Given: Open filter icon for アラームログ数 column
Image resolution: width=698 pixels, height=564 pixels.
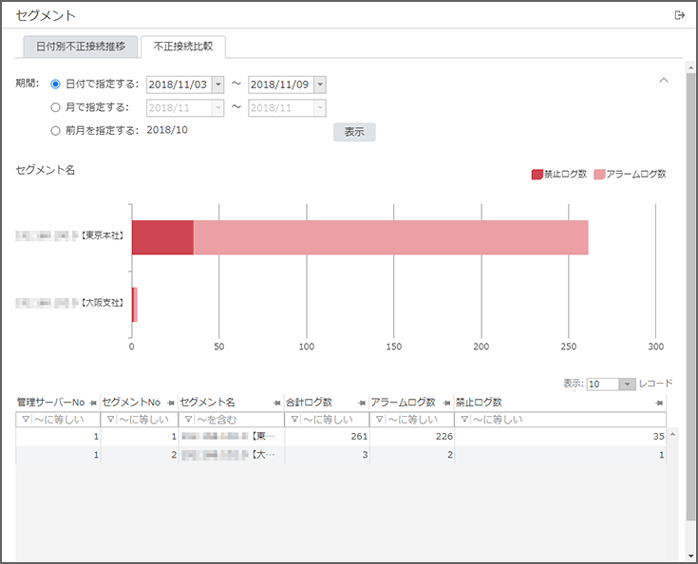Looking at the screenshot, I should (380, 419).
